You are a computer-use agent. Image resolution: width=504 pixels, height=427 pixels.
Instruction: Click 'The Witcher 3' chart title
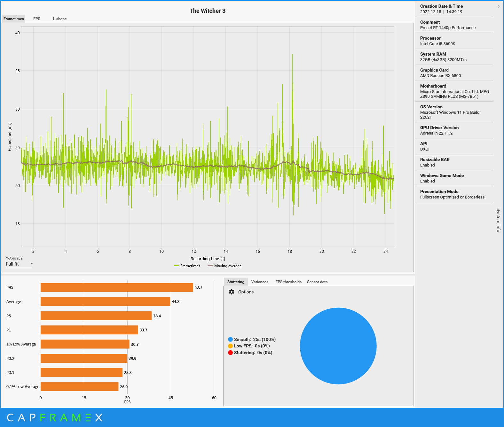[x=207, y=11]
